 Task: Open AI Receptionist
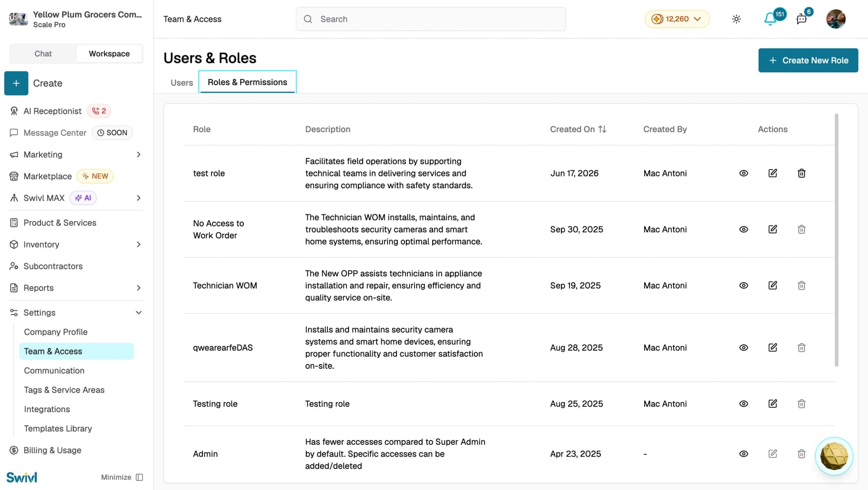click(52, 111)
